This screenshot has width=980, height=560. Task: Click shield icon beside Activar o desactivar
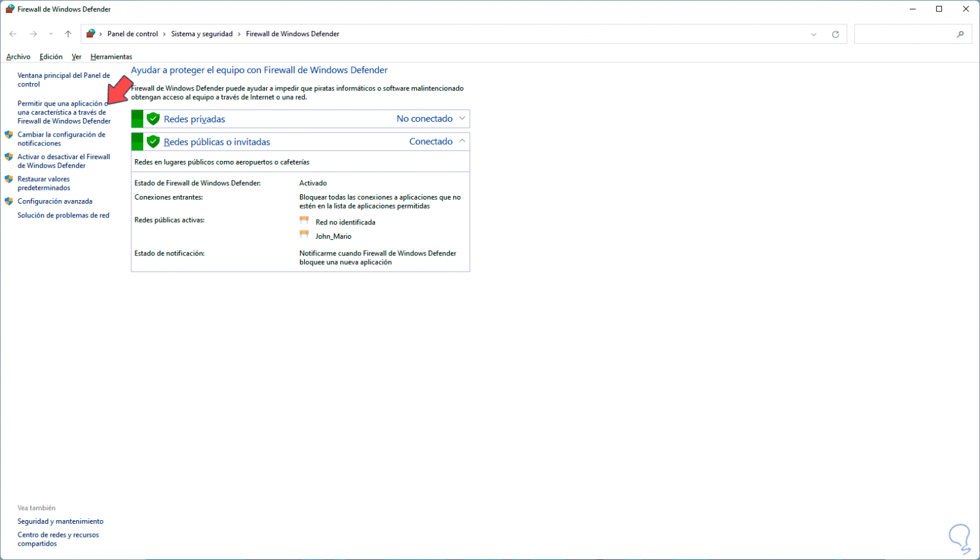[9, 157]
